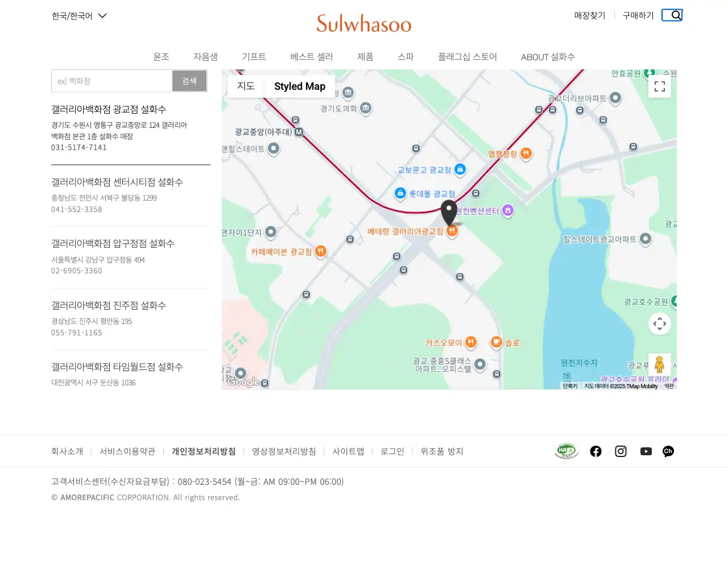This screenshot has height=582, width=728.
Task: Click 교보문고 광교점 map marker
Action: pos(460,169)
